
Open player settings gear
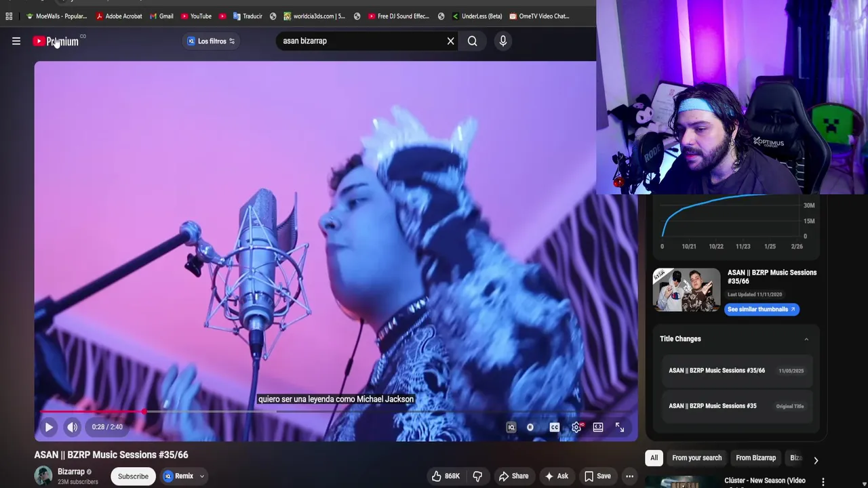[x=576, y=427]
